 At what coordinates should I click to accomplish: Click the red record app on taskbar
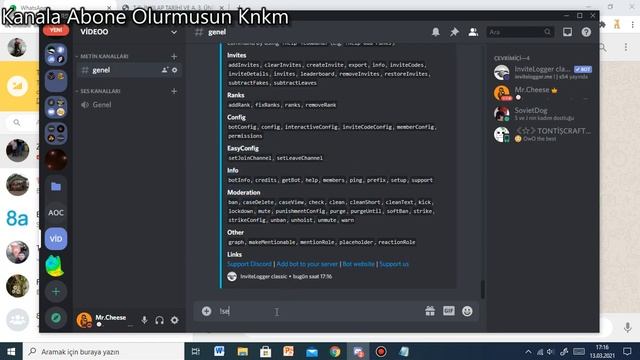(x=381, y=351)
